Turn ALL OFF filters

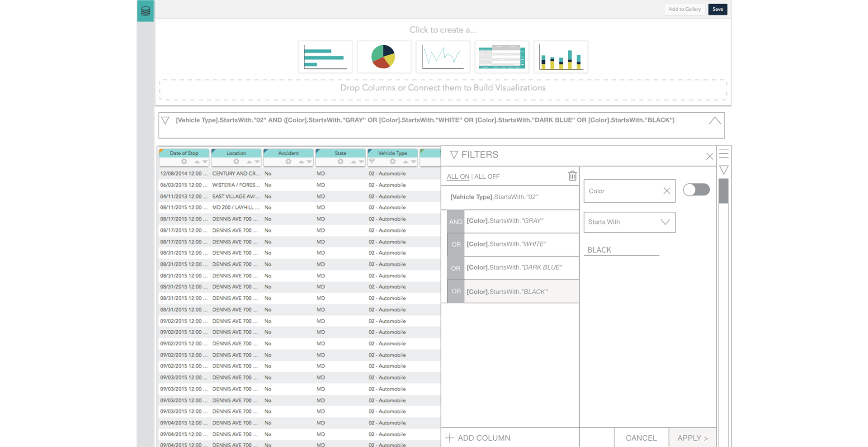487,176
